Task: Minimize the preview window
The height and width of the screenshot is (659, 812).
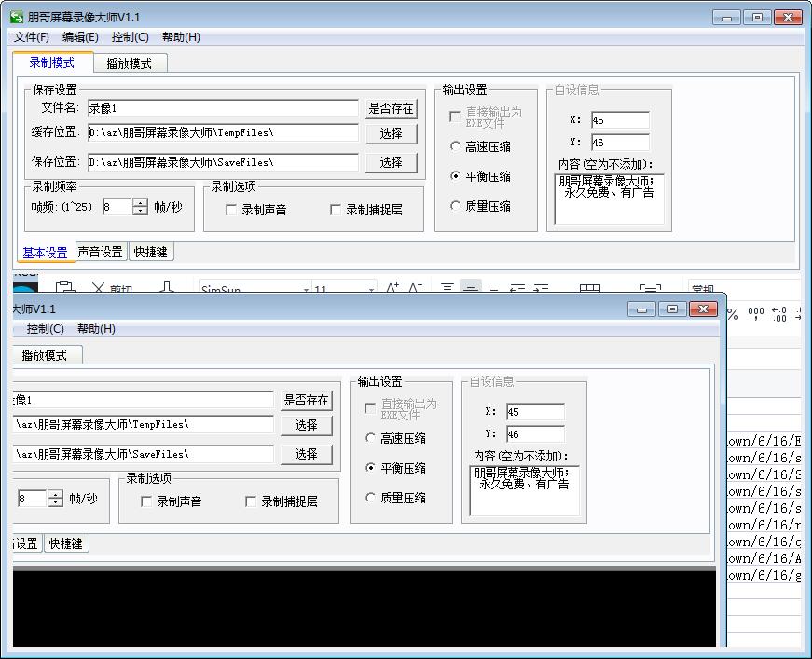Action: point(642,309)
